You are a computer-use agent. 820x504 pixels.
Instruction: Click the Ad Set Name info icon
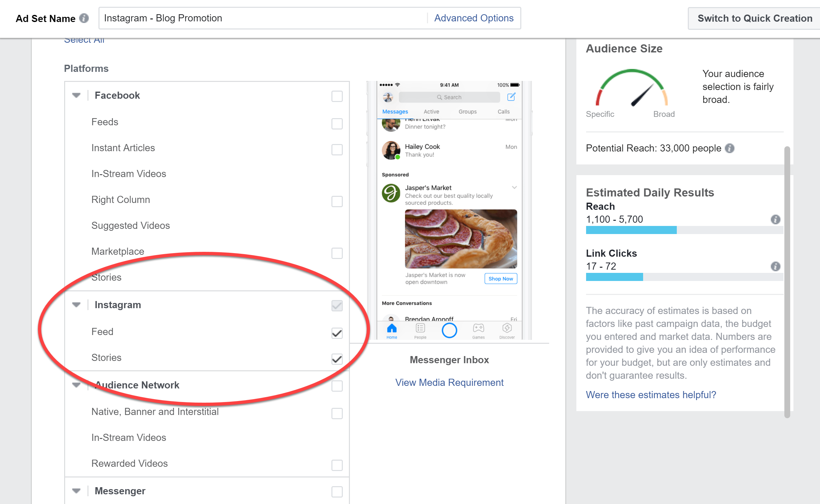84,18
